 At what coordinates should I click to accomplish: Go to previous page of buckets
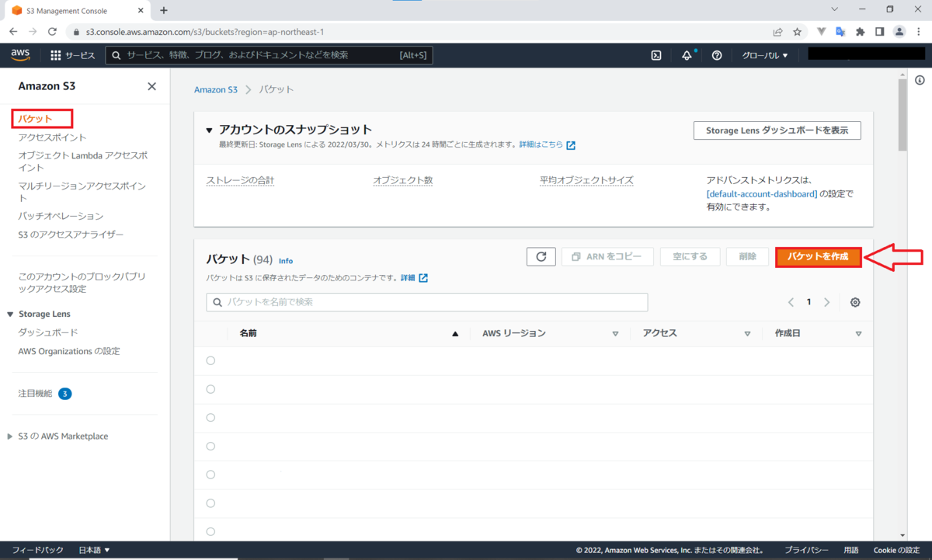click(x=791, y=302)
